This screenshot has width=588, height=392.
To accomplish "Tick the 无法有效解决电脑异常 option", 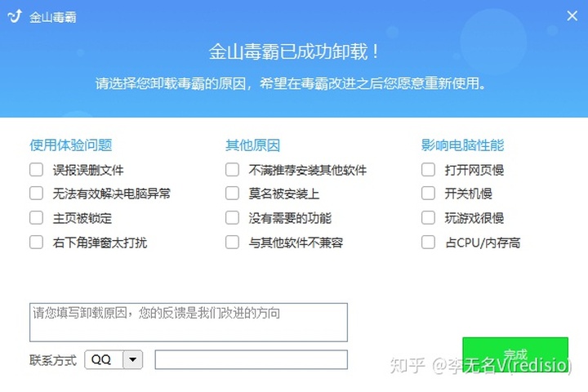I will pos(37,194).
